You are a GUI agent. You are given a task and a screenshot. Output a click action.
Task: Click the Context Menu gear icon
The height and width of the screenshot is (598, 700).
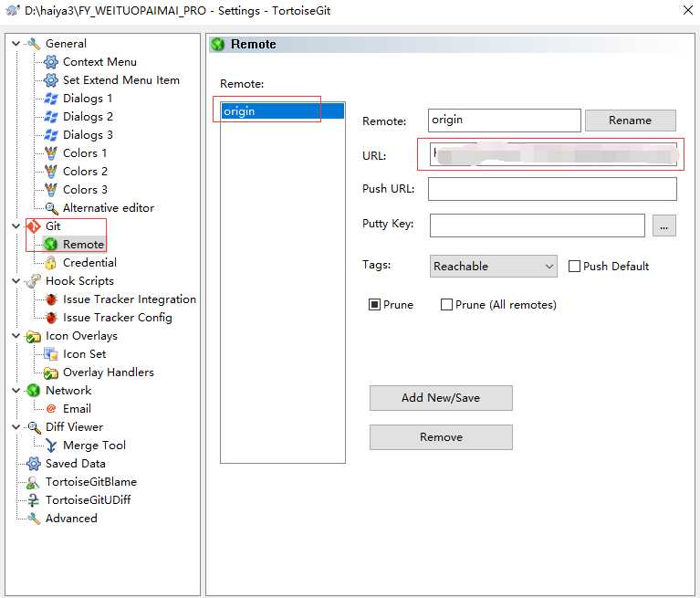click(51, 62)
